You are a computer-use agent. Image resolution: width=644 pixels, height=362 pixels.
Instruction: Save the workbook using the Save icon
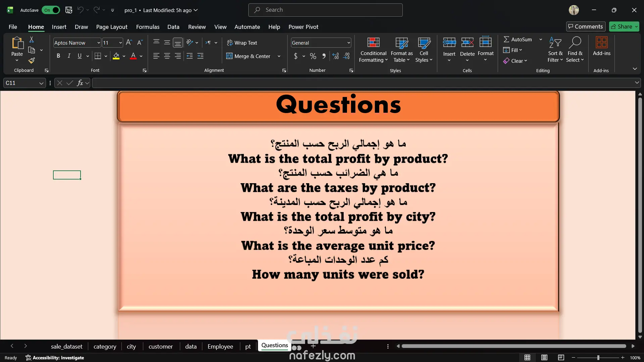click(69, 10)
